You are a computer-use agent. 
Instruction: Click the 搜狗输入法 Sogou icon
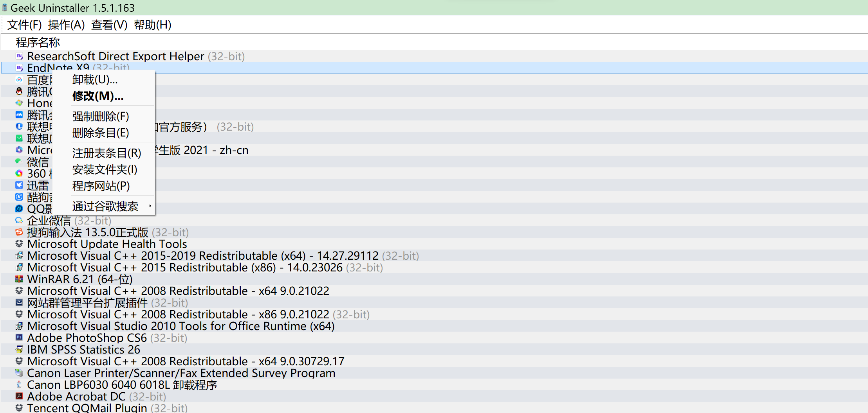point(19,232)
